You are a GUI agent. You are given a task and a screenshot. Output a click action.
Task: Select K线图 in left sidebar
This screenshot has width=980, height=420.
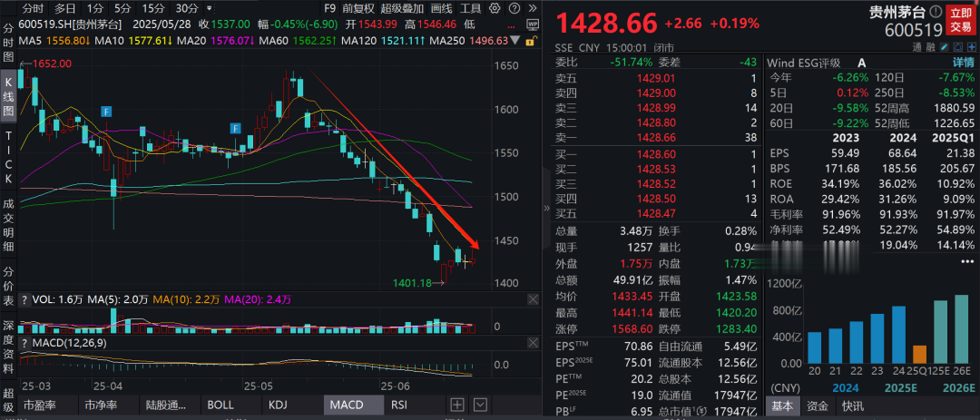click(x=9, y=94)
